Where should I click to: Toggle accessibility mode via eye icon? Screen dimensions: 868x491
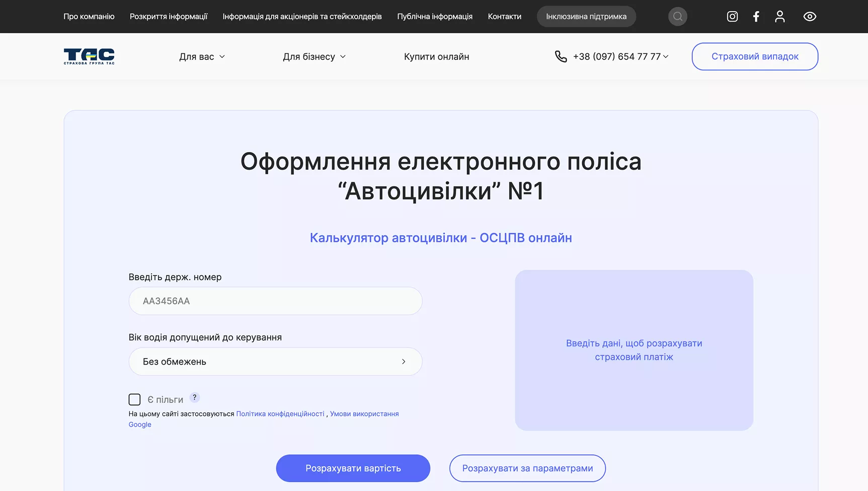point(810,16)
